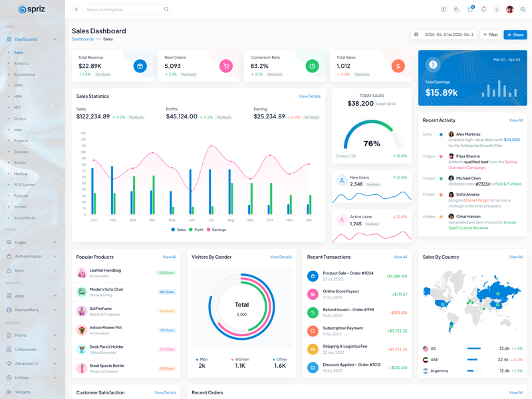Toggle the Profit series in chart legend
Screen dimensions: 532x399
click(196, 229)
